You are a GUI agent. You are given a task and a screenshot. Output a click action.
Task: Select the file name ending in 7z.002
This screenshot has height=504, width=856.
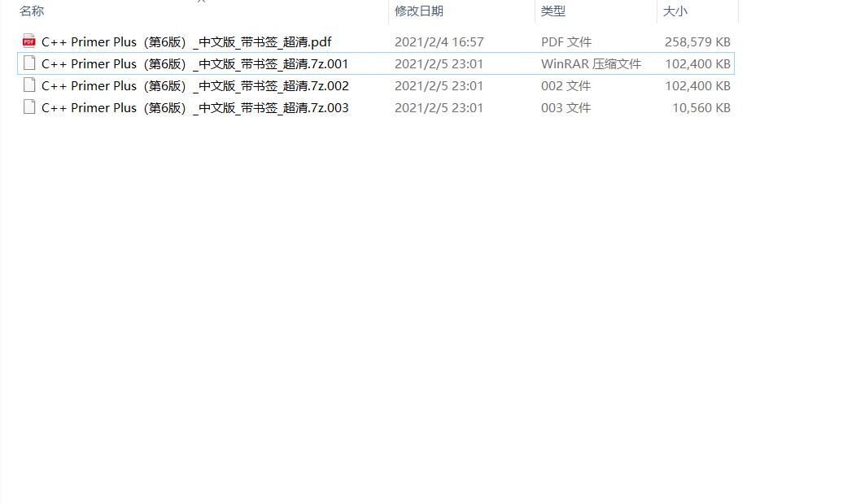(195, 85)
